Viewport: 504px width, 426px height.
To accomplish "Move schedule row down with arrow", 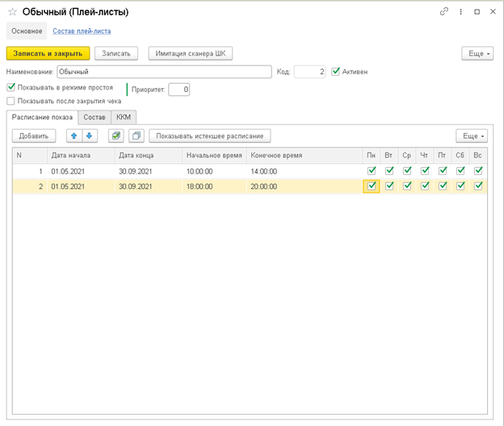I will pos(89,136).
